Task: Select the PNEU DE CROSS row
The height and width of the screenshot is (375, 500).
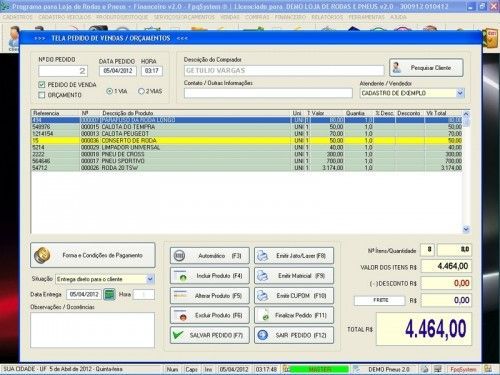Action: point(247,154)
